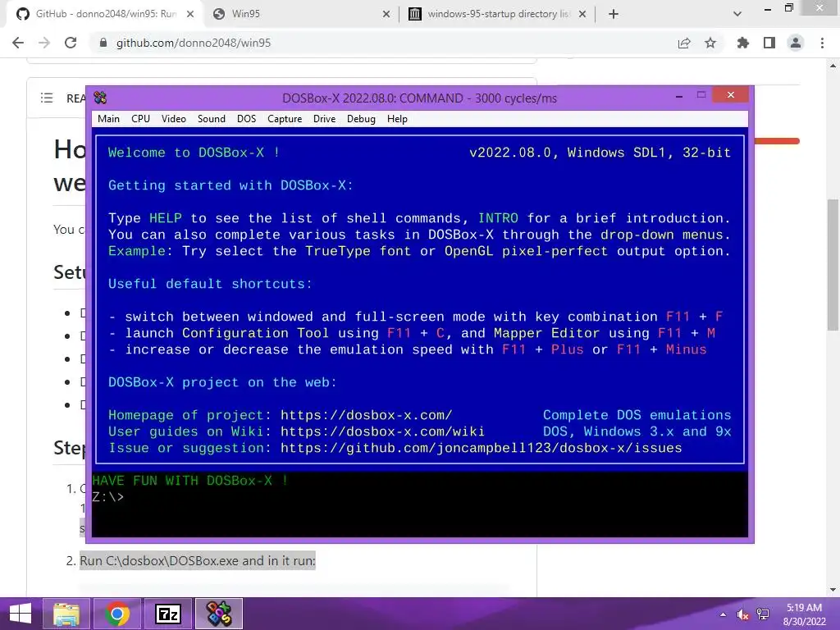Screen dimensions: 840x630
Task: Toggle the Chrome side panel
Action: pyautogui.click(x=769, y=43)
